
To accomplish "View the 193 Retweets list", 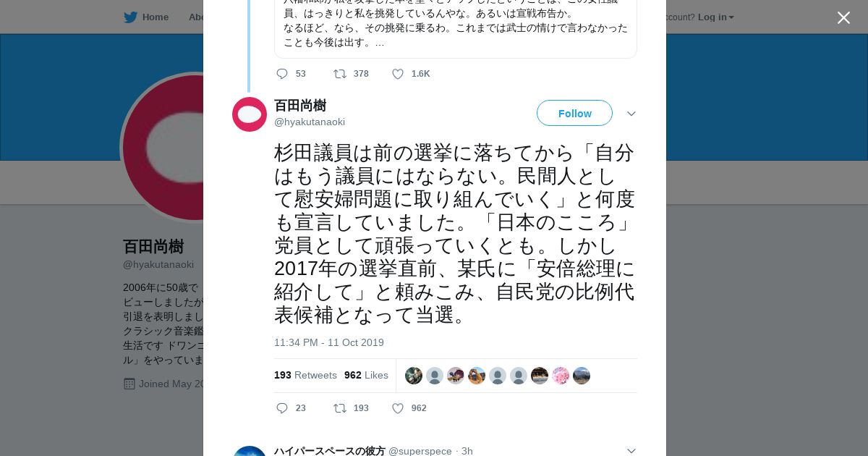I will coord(305,375).
